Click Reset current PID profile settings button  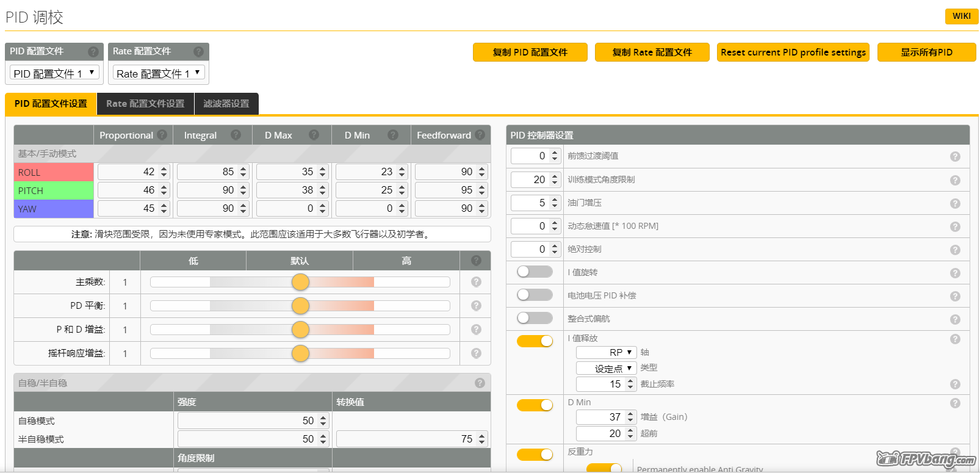(793, 52)
